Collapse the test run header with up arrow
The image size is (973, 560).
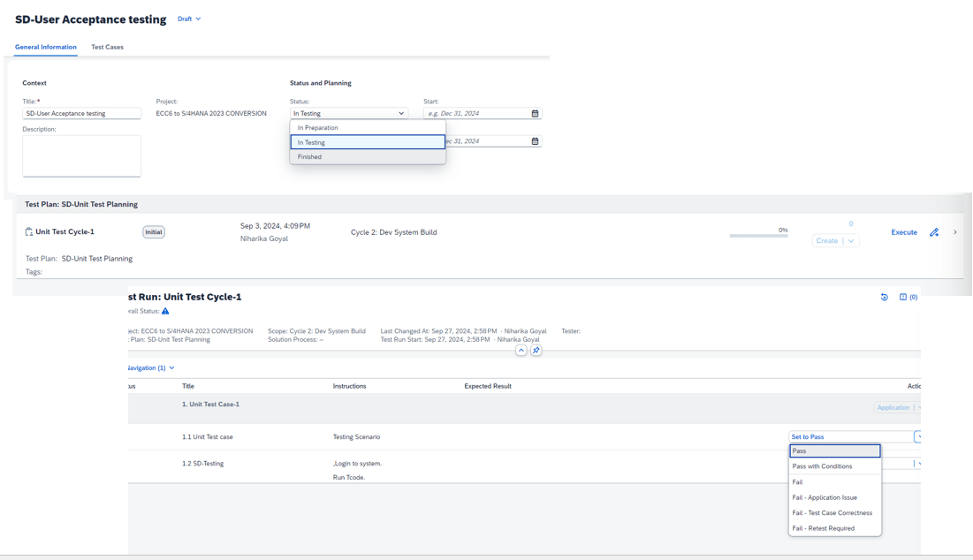coord(521,351)
